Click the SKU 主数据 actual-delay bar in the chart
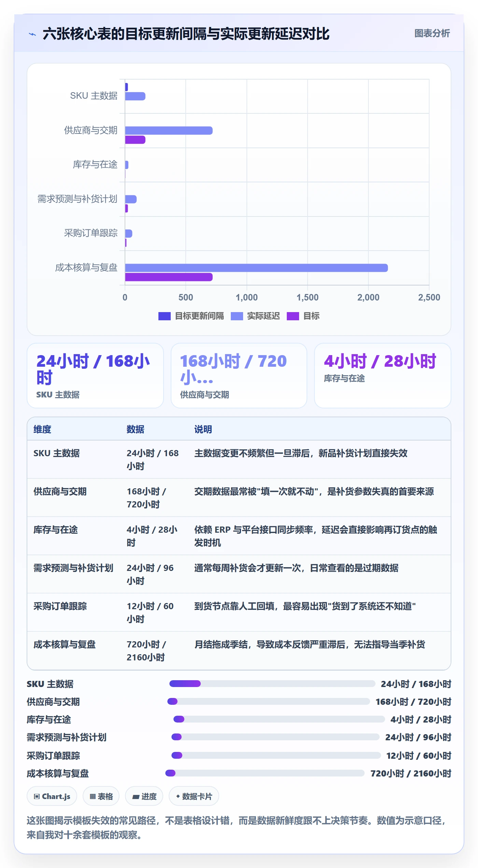 click(x=135, y=96)
